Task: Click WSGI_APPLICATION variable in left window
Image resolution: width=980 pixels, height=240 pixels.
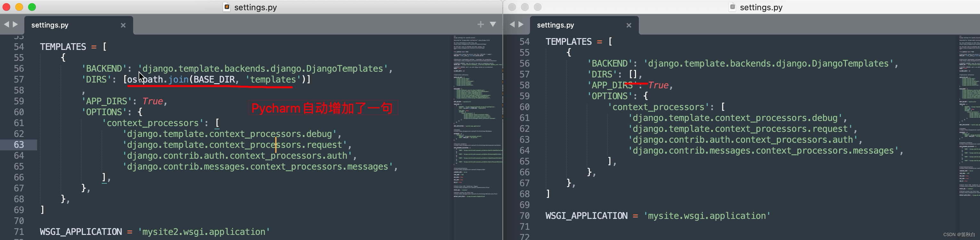Action: (x=81, y=232)
